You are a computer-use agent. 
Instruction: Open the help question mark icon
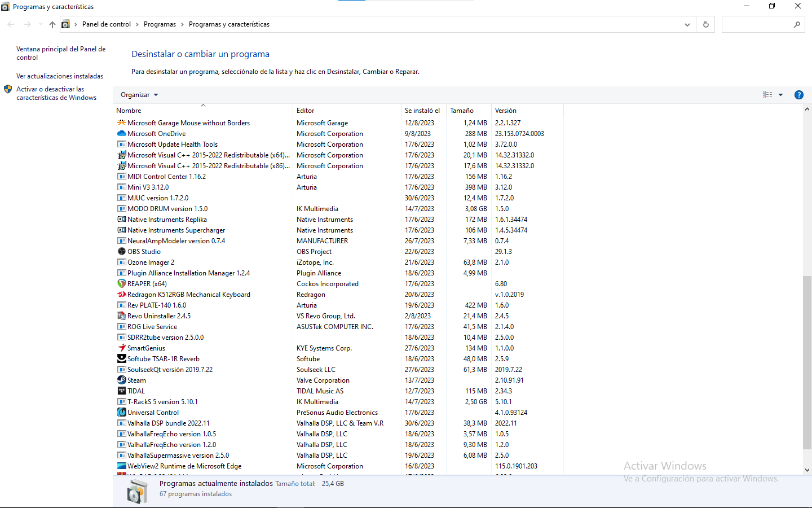[x=798, y=95]
